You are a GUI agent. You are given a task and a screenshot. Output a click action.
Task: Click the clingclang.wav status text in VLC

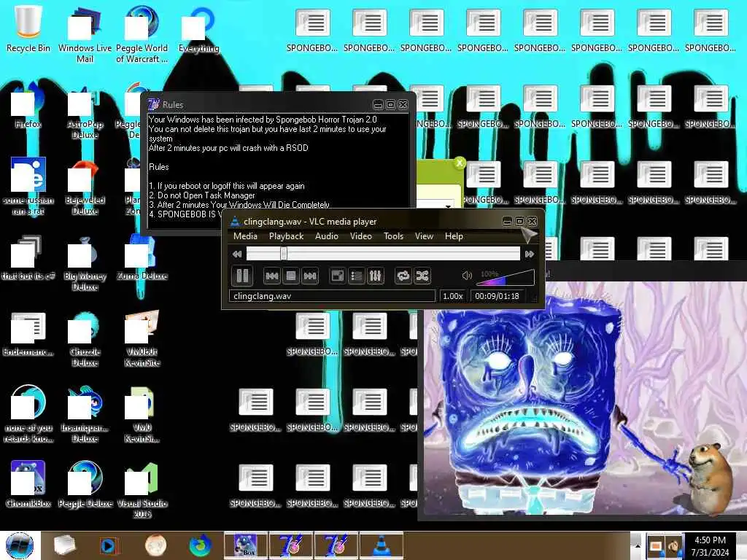click(263, 296)
